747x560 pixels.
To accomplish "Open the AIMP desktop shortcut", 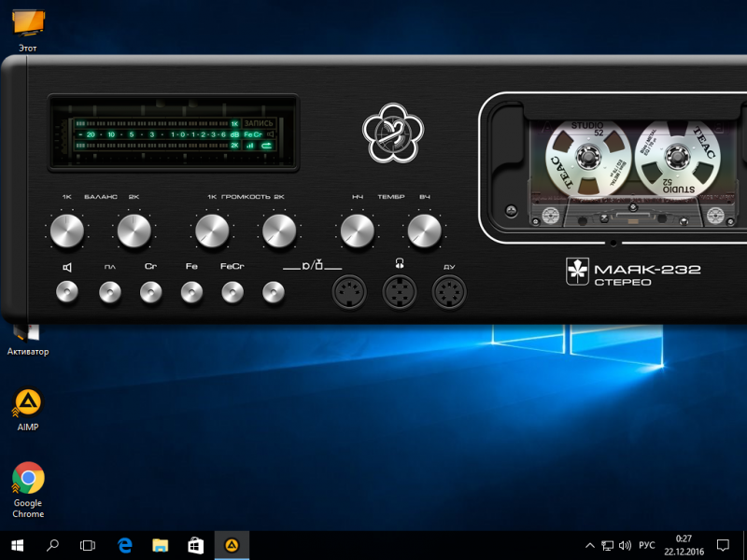I will (x=28, y=410).
